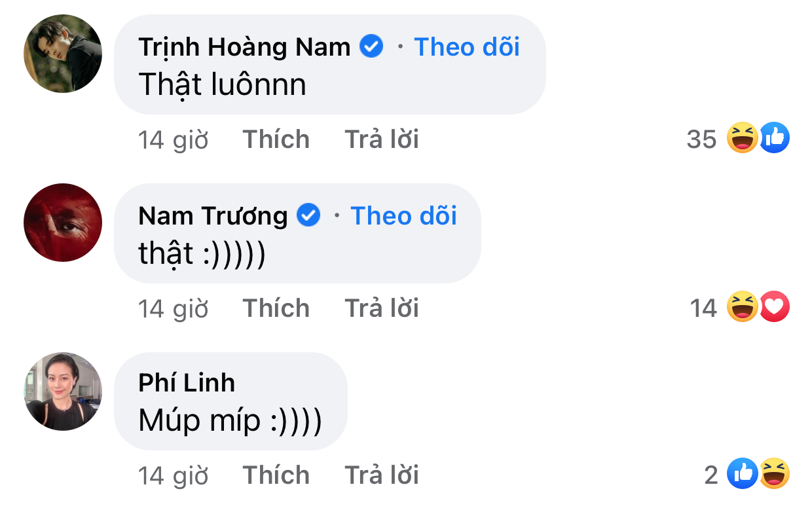
Task: Click the verified badge next to Nam Trương
Action: 308,215
